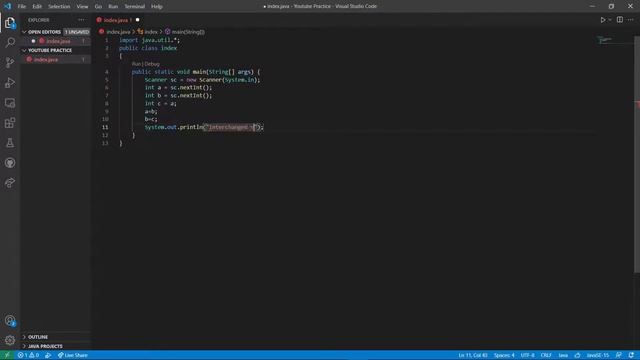Open the Remote Explorer view

tap(10, 103)
